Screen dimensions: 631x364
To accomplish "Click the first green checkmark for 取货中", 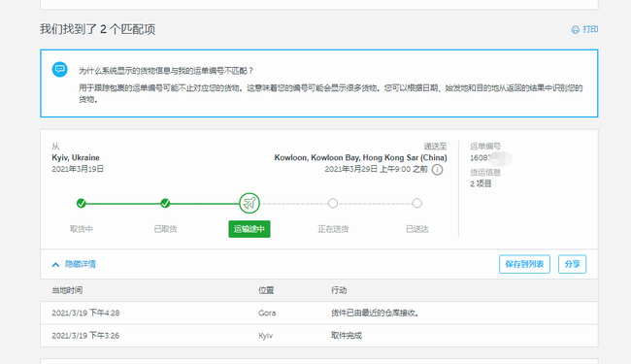I will pos(82,203).
